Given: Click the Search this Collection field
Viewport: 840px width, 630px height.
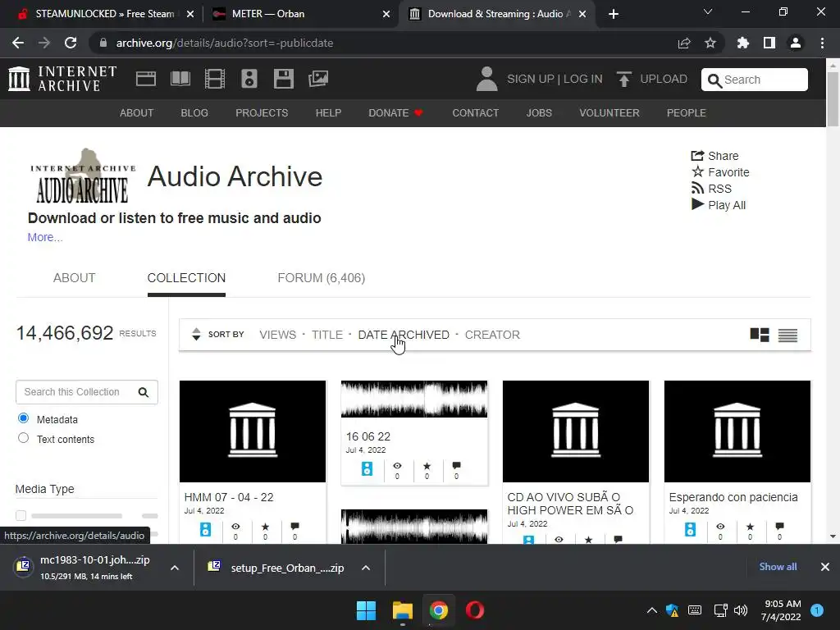Looking at the screenshot, I should tap(87, 392).
